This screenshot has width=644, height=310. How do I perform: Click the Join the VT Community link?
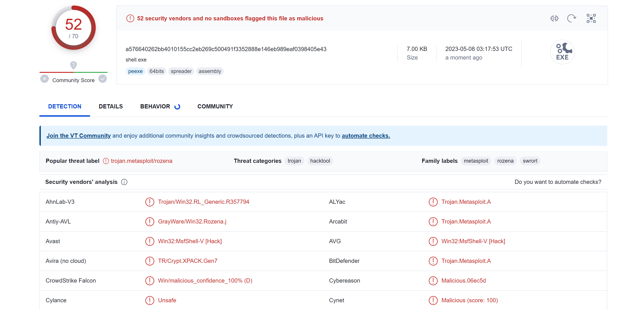point(78,136)
